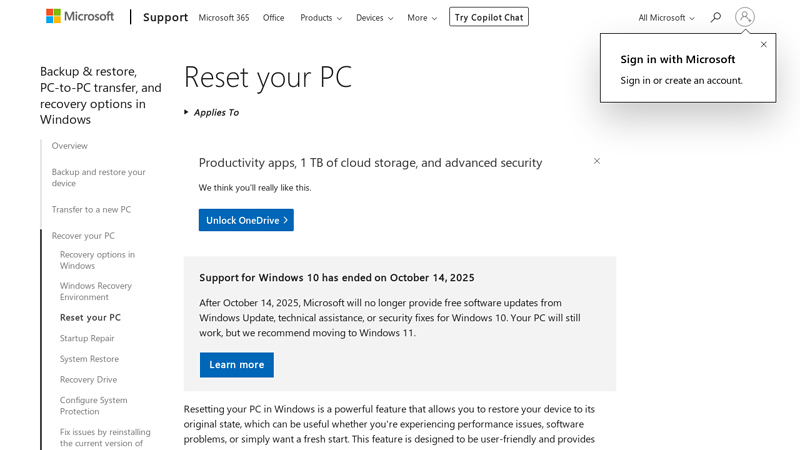The image size is (800, 450).
Task: Click the Backup & restore sidebar heading
Action: click(x=101, y=95)
